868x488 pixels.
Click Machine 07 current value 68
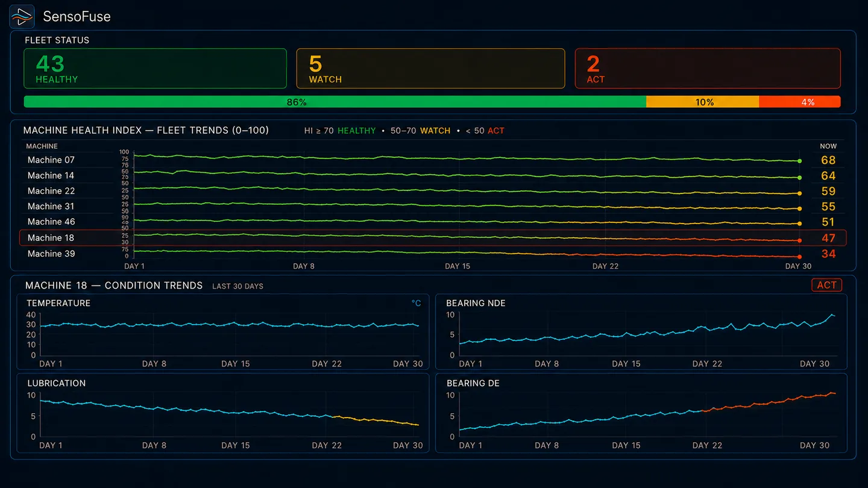[828, 160]
